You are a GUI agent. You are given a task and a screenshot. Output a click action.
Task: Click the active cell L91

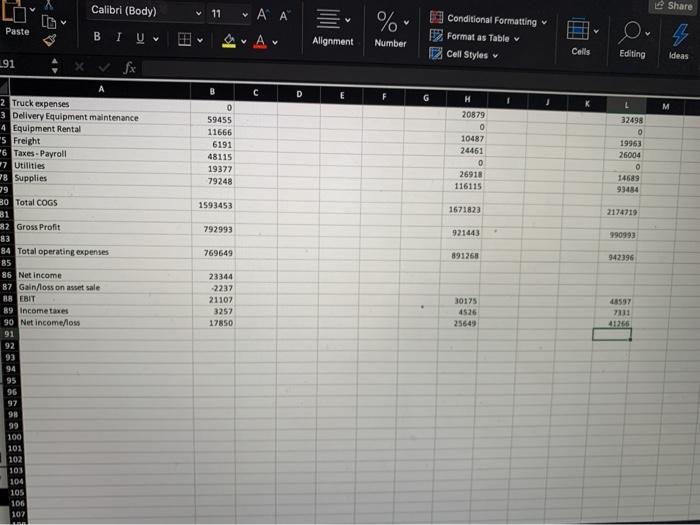pos(612,334)
